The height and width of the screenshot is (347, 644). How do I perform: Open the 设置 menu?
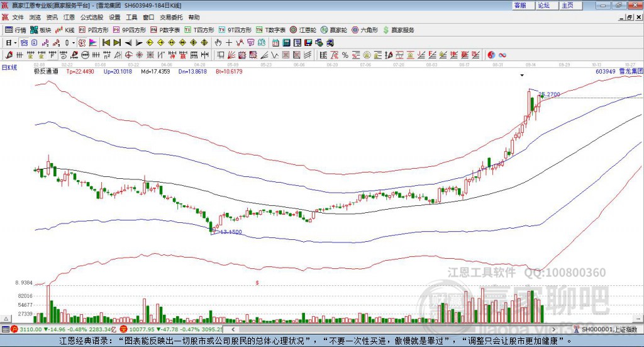[x=114, y=17]
